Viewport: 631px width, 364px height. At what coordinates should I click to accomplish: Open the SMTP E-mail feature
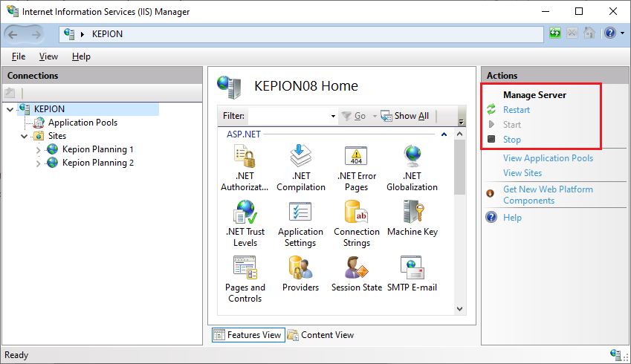click(412, 273)
